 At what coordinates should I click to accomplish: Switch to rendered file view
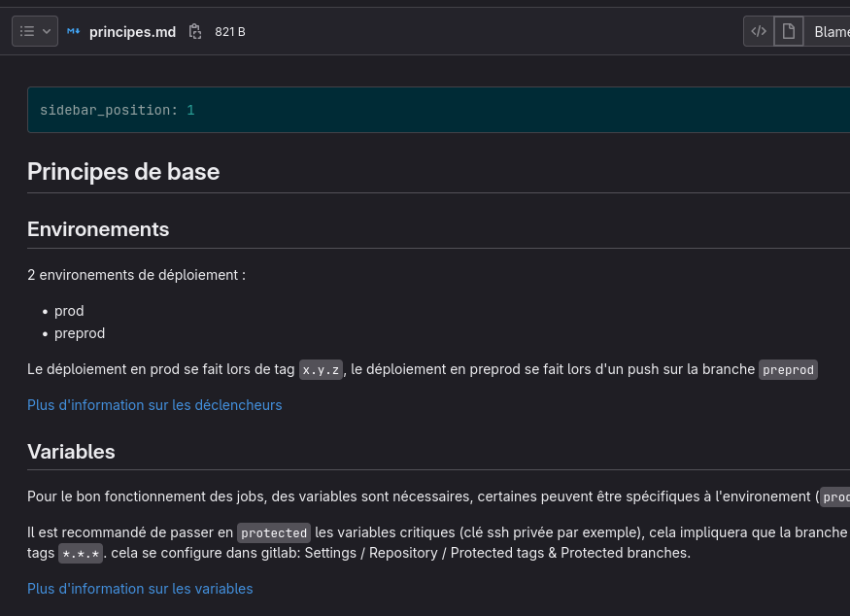pos(788,31)
